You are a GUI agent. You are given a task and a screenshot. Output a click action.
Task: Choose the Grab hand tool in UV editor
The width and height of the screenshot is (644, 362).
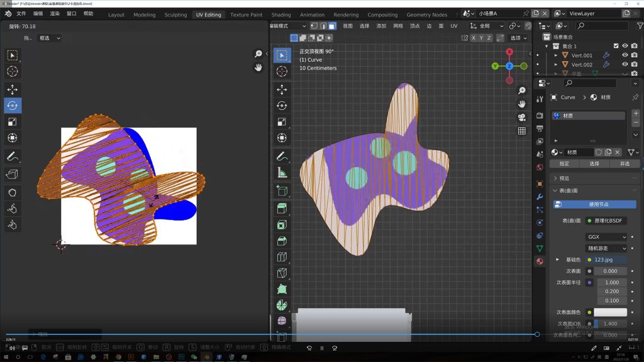[13, 192]
